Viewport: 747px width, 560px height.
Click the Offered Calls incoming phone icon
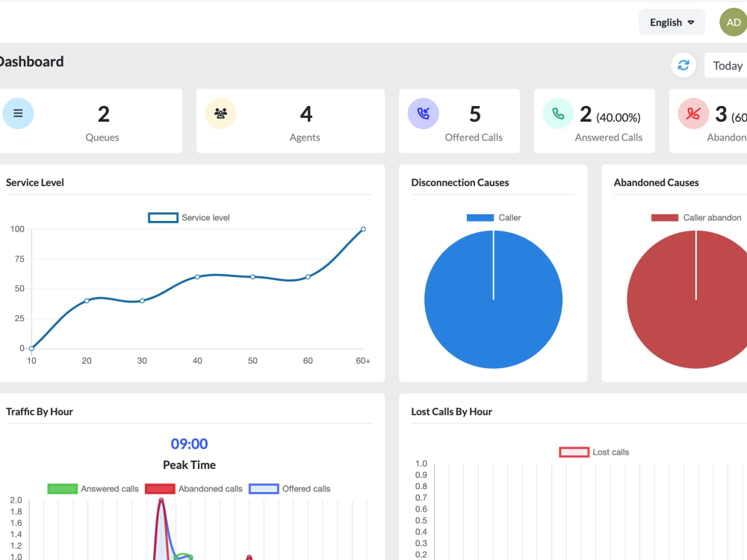423,113
